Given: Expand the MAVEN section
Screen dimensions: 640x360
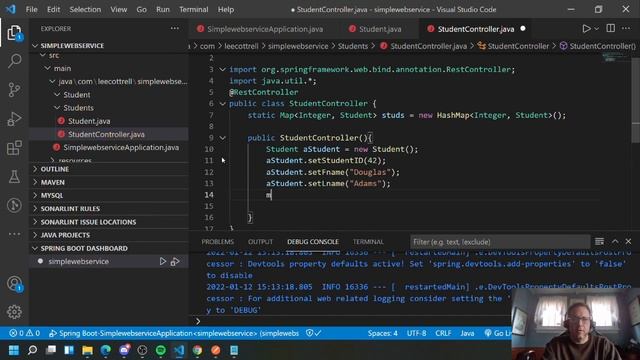Looking at the screenshot, I should pyautogui.click(x=109, y=182).
